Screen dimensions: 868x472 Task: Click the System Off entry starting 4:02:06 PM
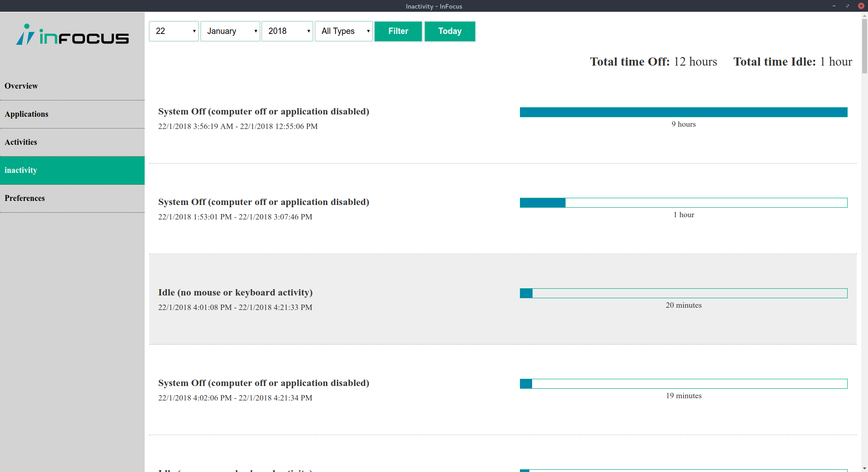tap(503, 390)
